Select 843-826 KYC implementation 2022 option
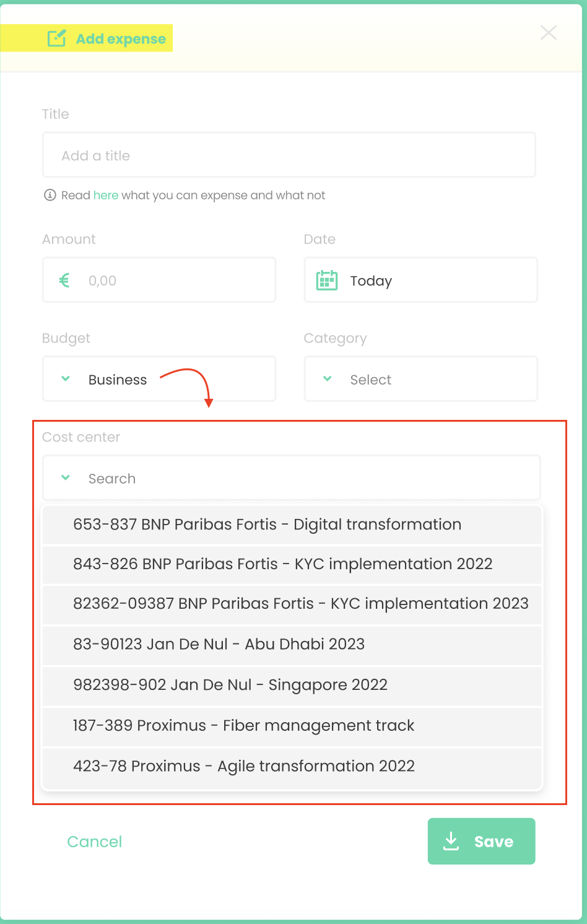 292,564
